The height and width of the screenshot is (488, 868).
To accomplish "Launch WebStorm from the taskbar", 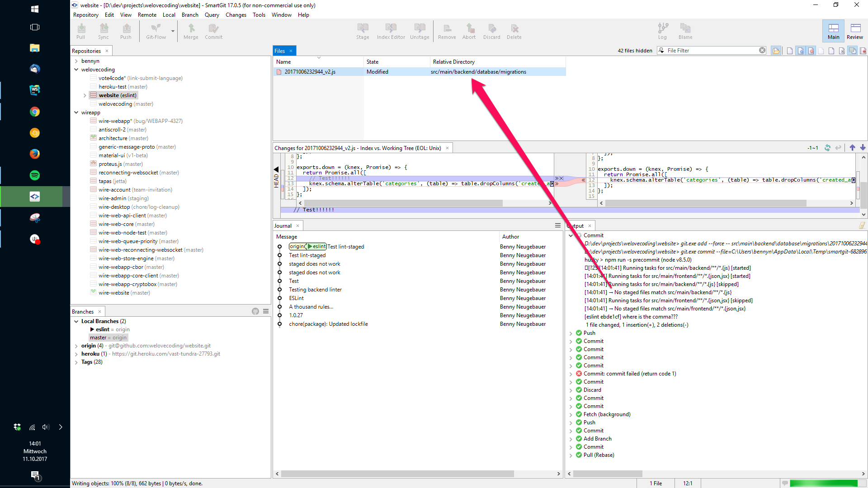I will click(x=35, y=90).
